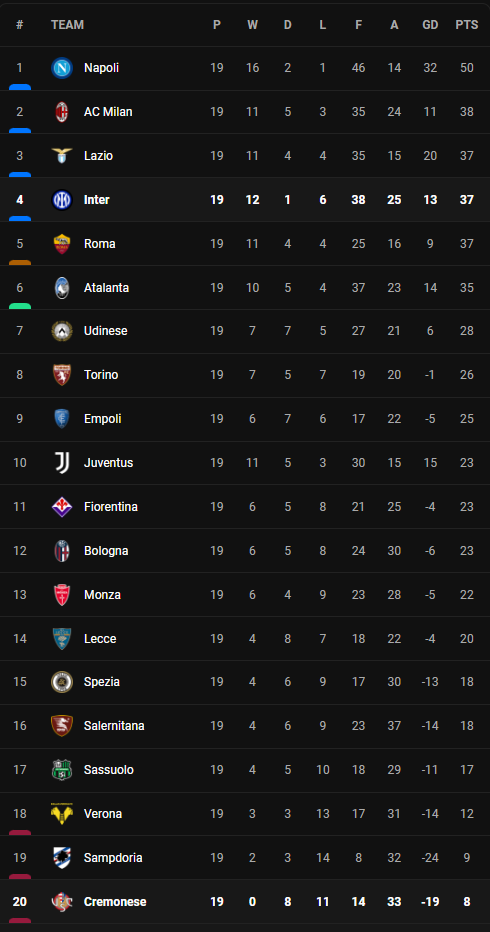Click Atalanta's green qualification marker bar
The width and height of the screenshot is (490, 932).
20,306
